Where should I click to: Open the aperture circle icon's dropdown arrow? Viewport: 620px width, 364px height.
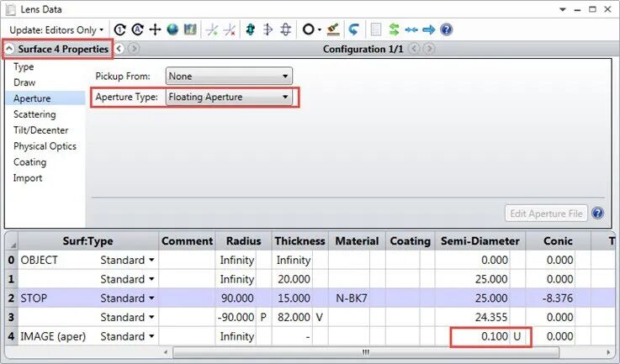320,30
